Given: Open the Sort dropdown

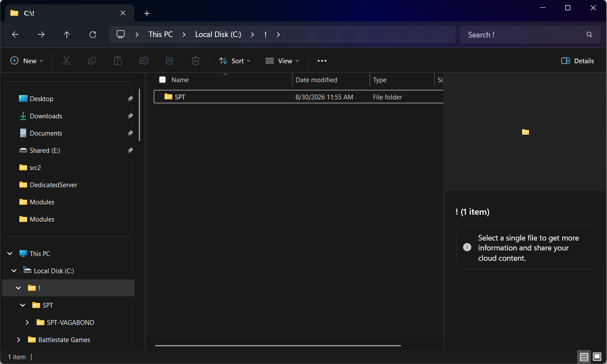Looking at the screenshot, I should (x=234, y=61).
